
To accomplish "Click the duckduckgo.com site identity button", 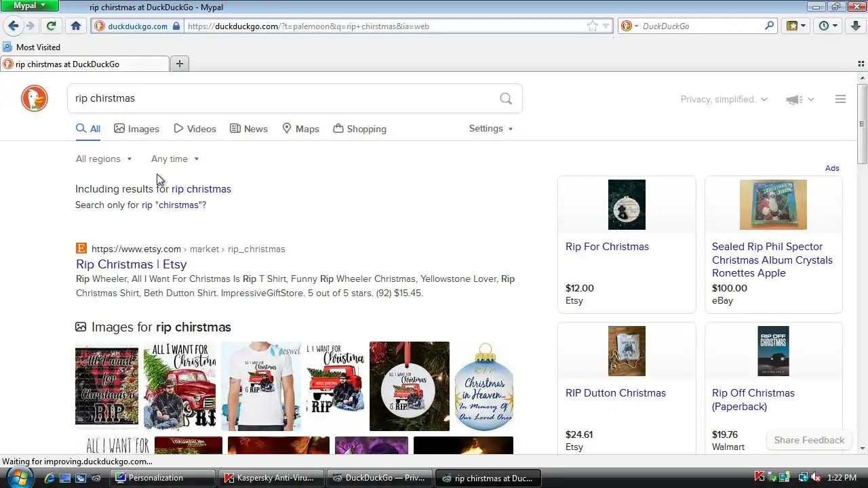I will pos(137,26).
